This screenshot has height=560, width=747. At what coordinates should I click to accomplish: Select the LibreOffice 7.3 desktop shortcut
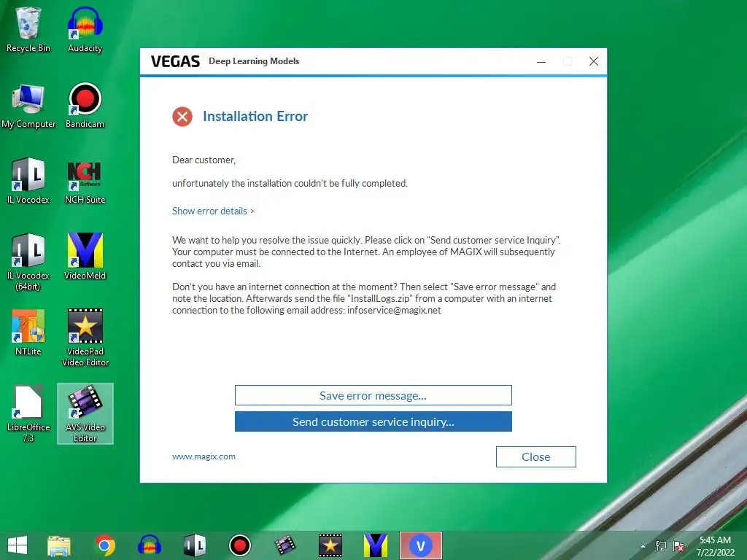click(28, 414)
